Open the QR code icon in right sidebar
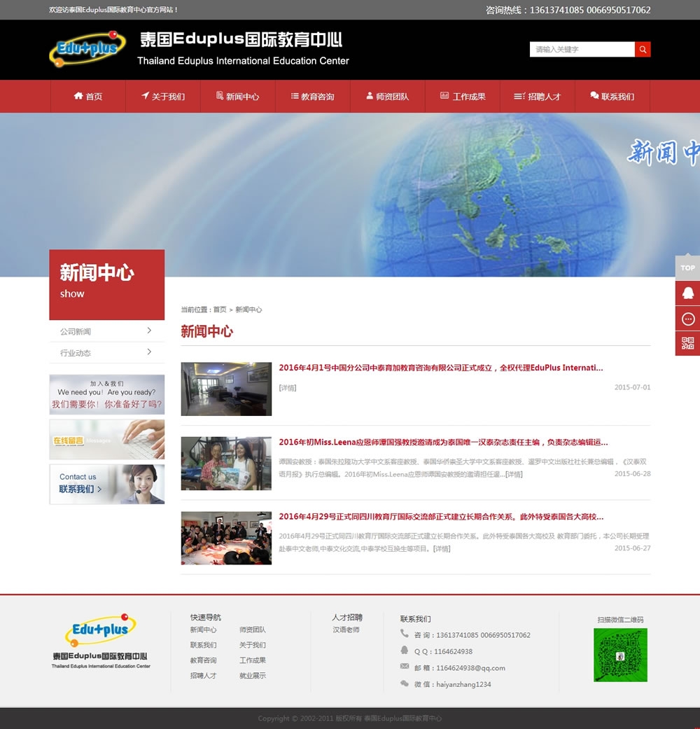700x729 pixels. (x=687, y=343)
